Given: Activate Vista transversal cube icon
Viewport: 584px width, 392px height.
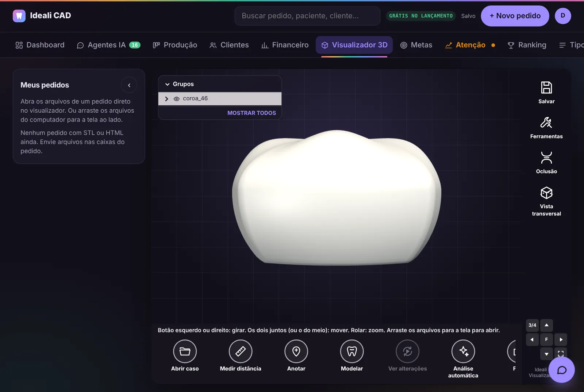Looking at the screenshot, I should pyautogui.click(x=546, y=193).
